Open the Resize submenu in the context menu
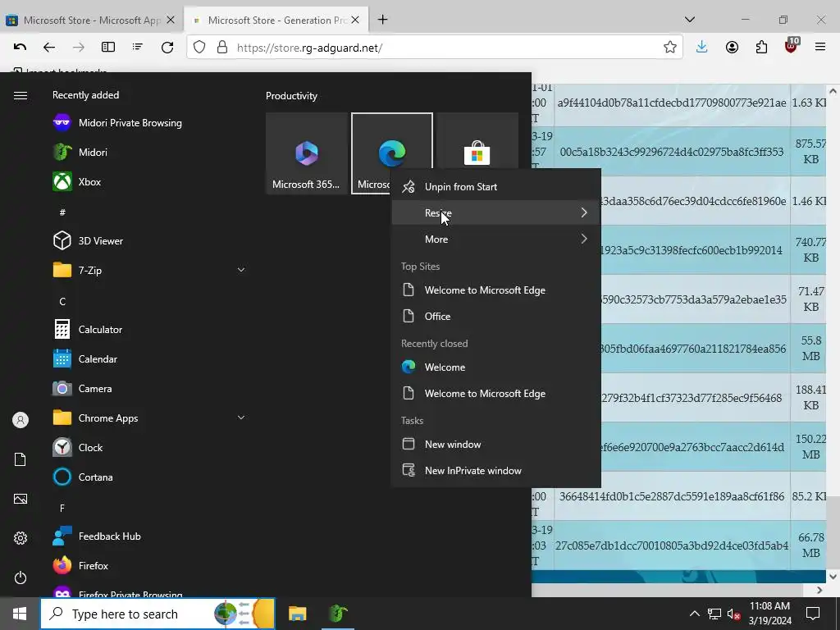This screenshot has width=840, height=630. coord(496,212)
